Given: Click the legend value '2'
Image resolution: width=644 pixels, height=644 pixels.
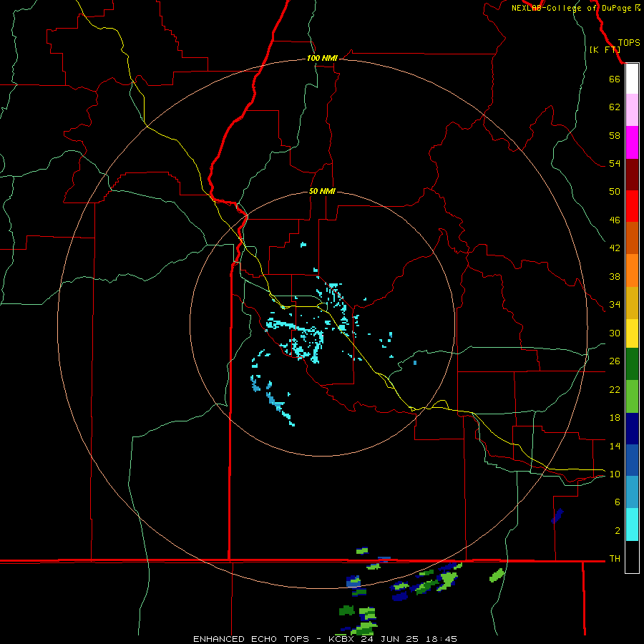Looking at the screenshot, I should pyautogui.click(x=618, y=531).
